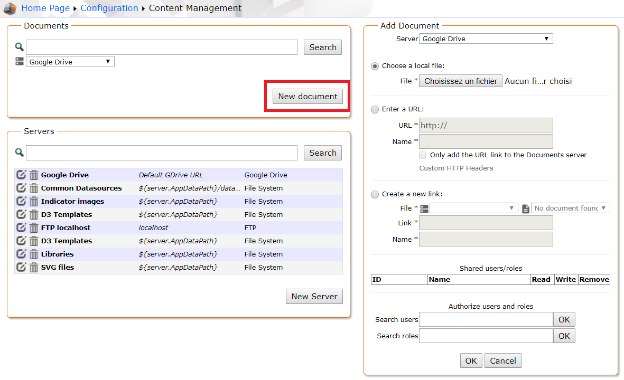Click the Search users input field
Screen dimensions: 624x380
pyautogui.click(x=486, y=320)
